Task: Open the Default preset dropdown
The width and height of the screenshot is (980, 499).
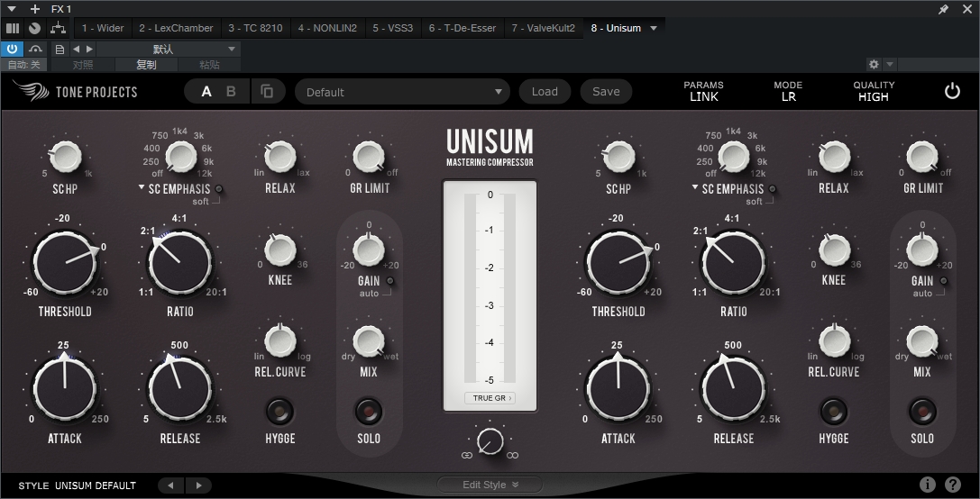Action: tap(402, 92)
